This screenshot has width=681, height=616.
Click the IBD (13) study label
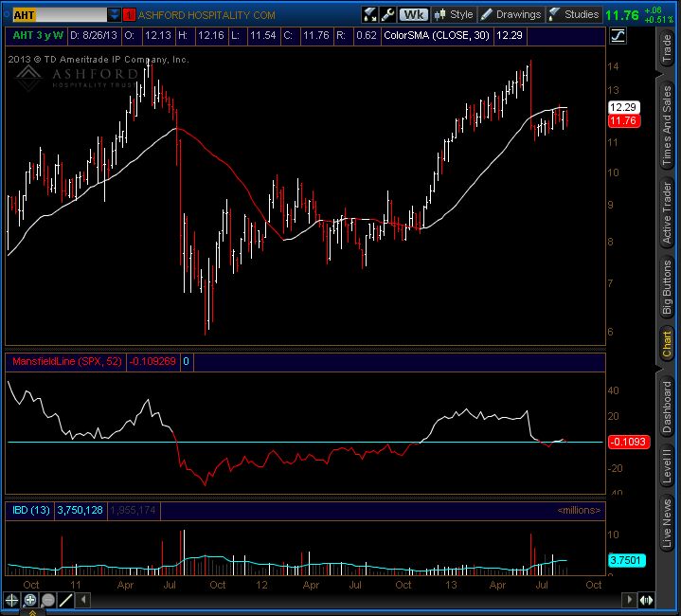pos(31,510)
